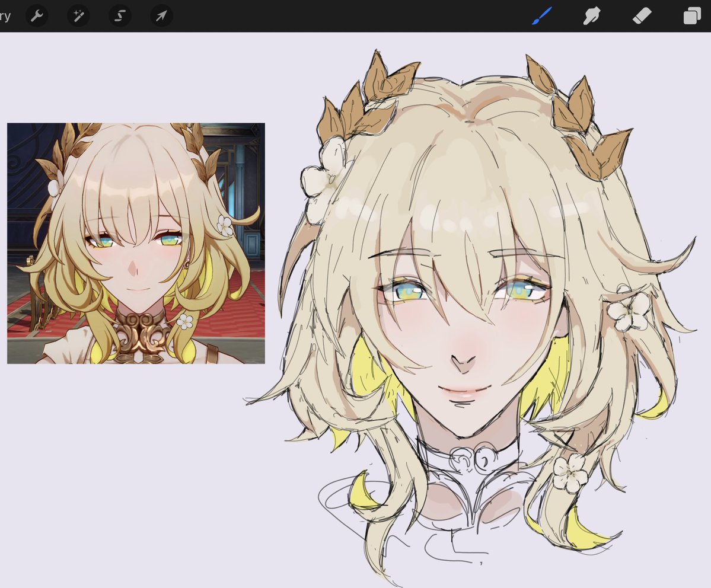The width and height of the screenshot is (711, 588).
Task: Tap the reference image of the character
Action: coord(136,243)
